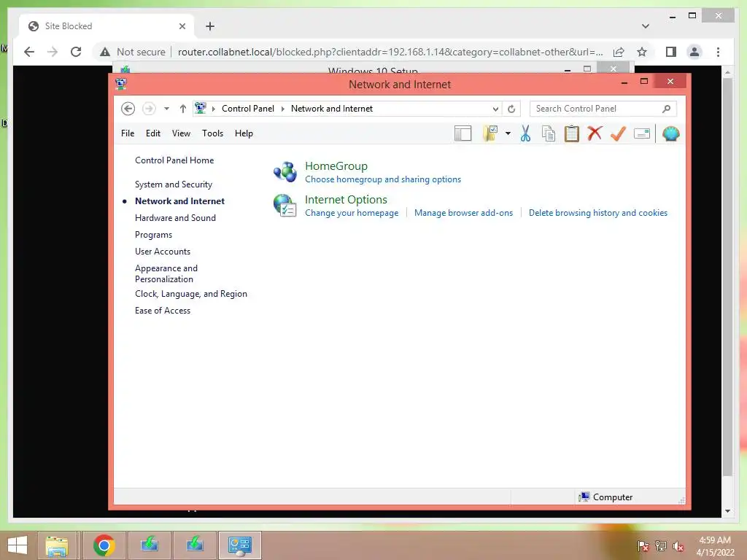Expand the address bar history dropdown
Viewport: 747px width, 560px height.
[x=495, y=109]
